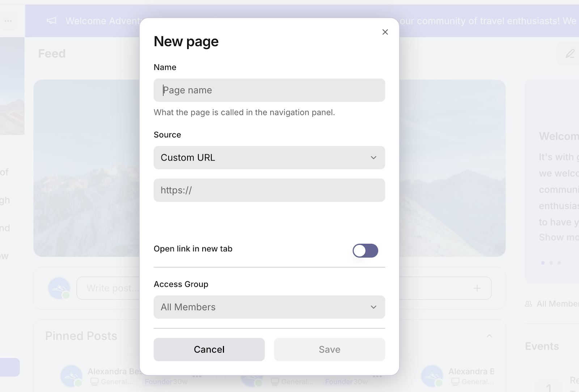The image size is (579, 392).
Task: Click the https:// URL input field
Action: point(269,190)
